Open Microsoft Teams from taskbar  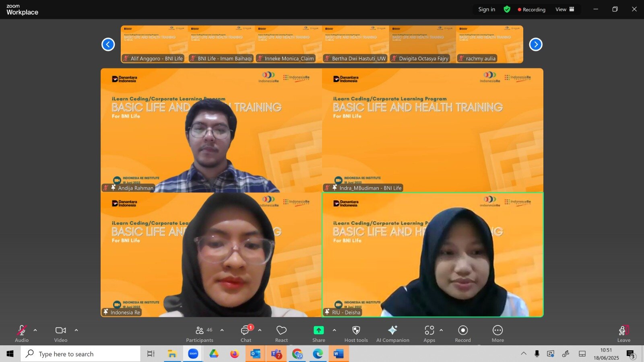tap(277, 354)
